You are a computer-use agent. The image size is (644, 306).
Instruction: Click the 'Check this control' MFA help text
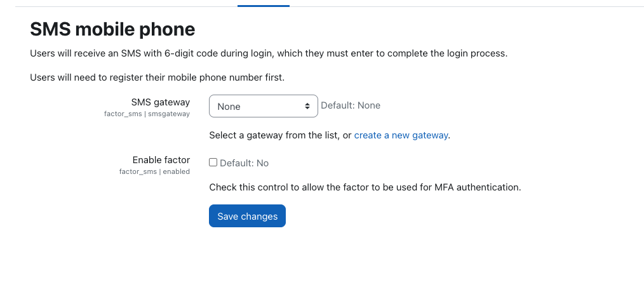pyautogui.click(x=365, y=187)
